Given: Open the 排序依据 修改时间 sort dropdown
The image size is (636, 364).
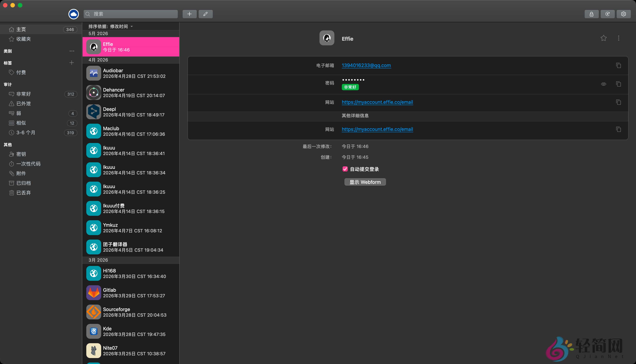Looking at the screenshot, I should tap(110, 27).
